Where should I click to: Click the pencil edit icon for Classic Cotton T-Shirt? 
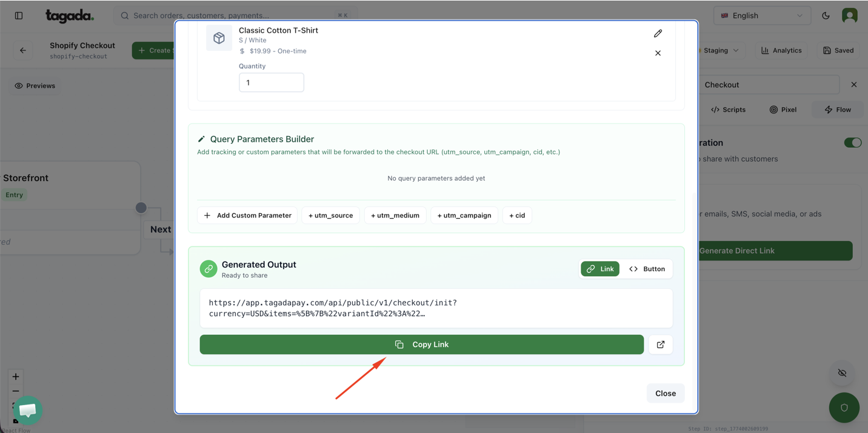658,33
